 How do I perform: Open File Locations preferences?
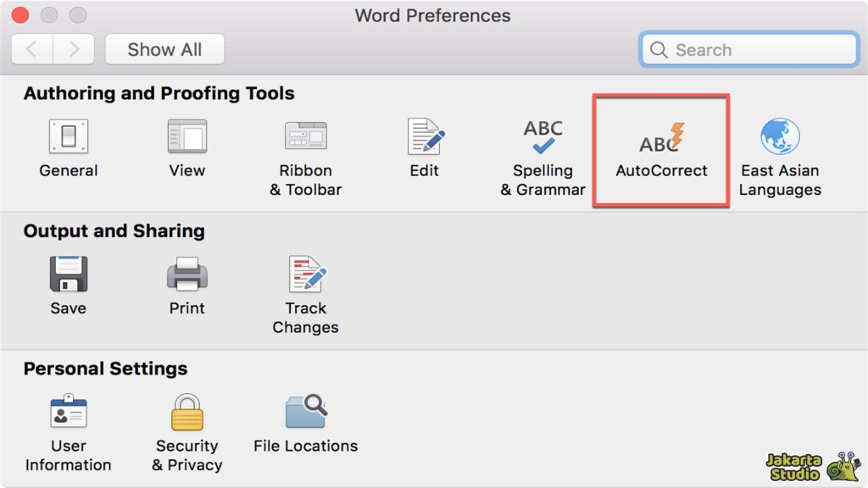[x=305, y=413]
